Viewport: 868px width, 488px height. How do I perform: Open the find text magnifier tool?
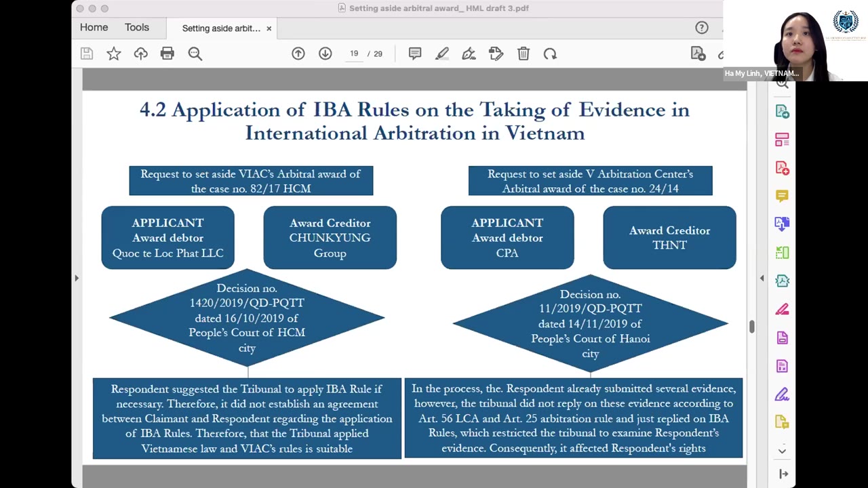click(195, 54)
